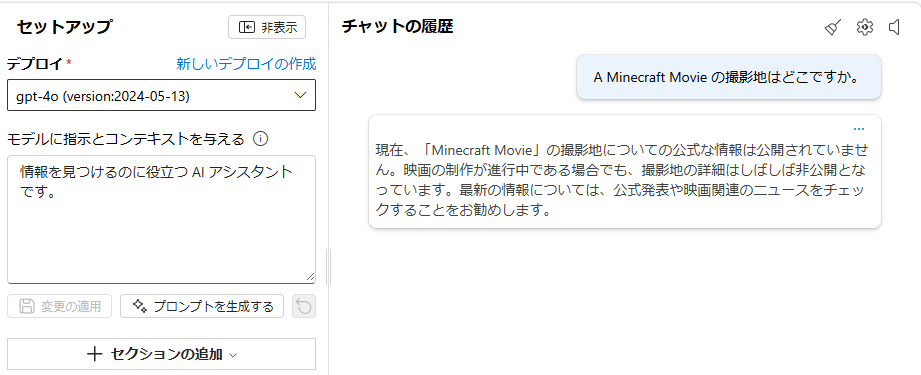The height and width of the screenshot is (375, 921).
Task: Toggle the speaker audio icon
Action: [895, 27]
